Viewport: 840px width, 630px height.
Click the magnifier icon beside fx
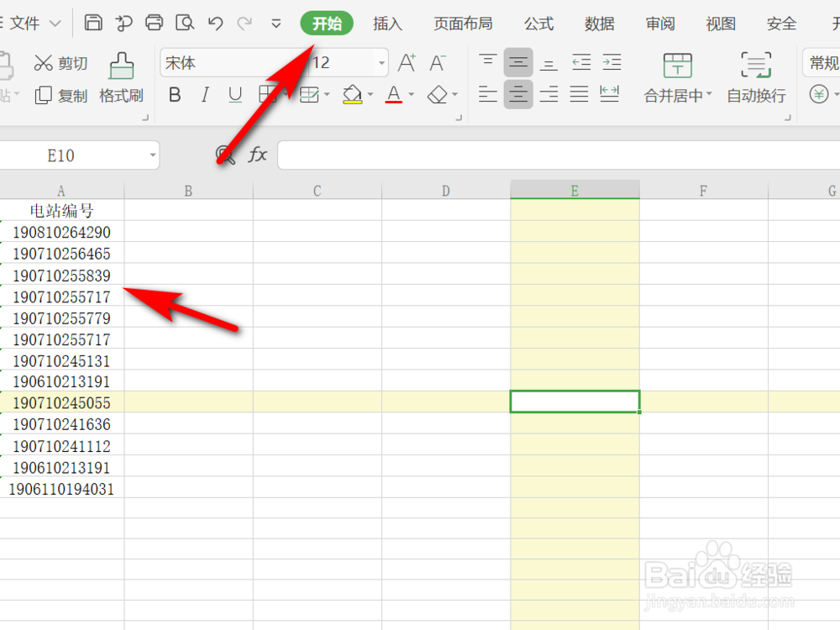pos(225,155)
